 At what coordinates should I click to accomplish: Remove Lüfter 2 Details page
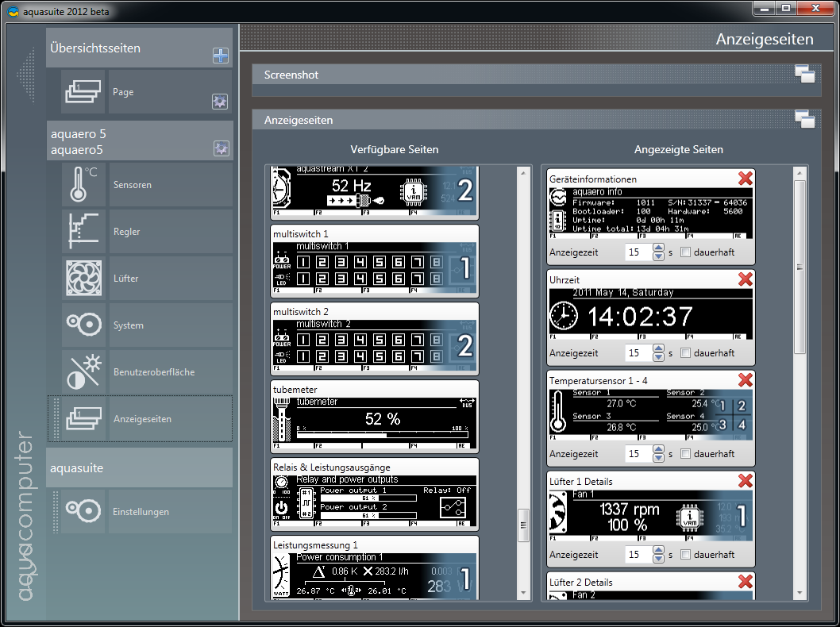746,582
